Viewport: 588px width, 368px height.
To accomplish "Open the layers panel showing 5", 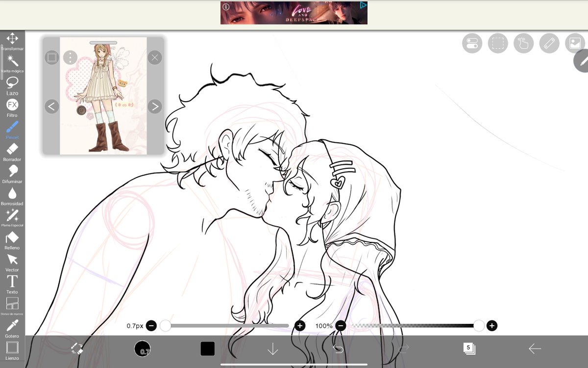I will coord(469,349).
